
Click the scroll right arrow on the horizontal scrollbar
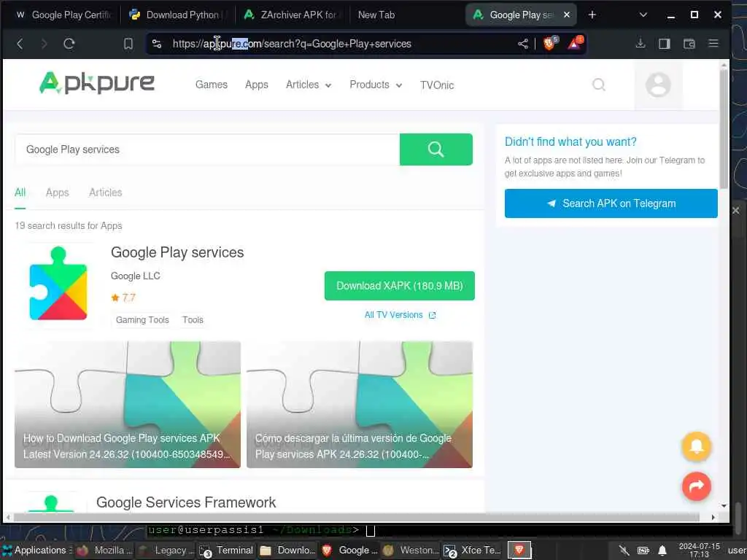(x=713, y=517)
